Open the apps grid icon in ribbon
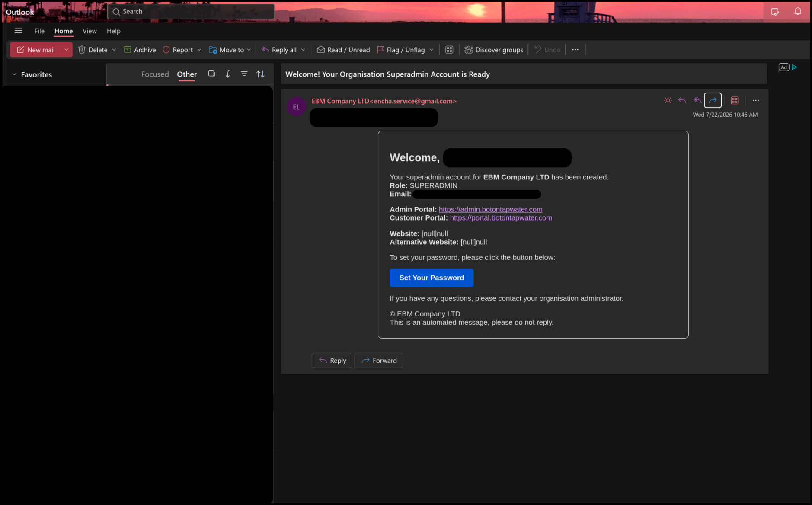This screenshot has width=812, height=505. 449,50
